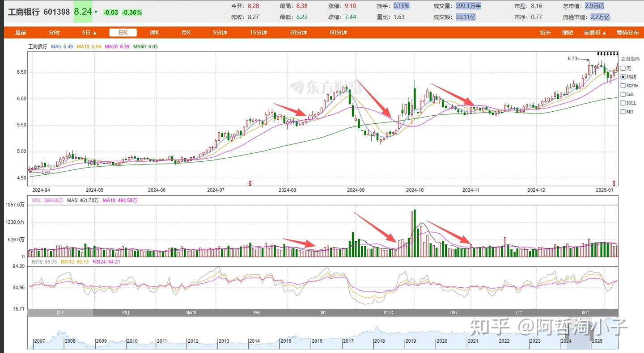Click the red S marker near 2025-01
The width and height of the screenshot is (644, 353).
pyautogui.click(x=614, y=183)
